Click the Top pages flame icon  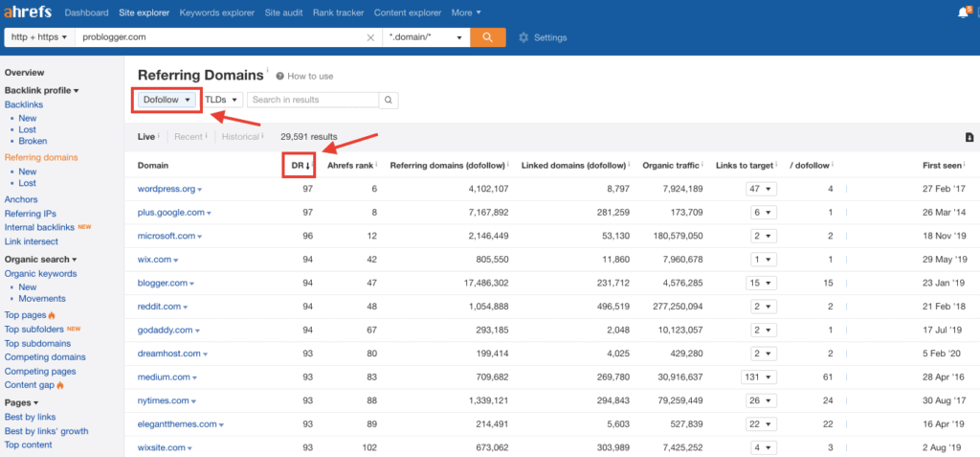52,315
